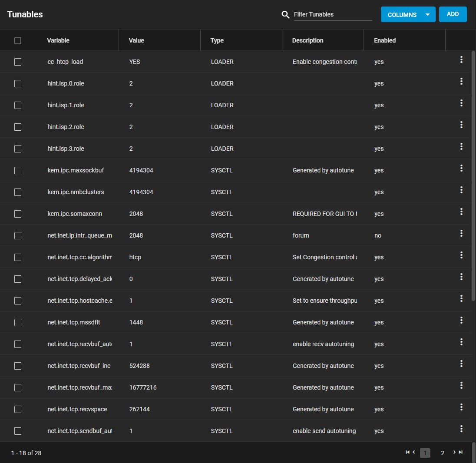This screenshot has width=476, height=463.
Task: Click the 'no' enabled cell
Action: (x=378, y=235)
